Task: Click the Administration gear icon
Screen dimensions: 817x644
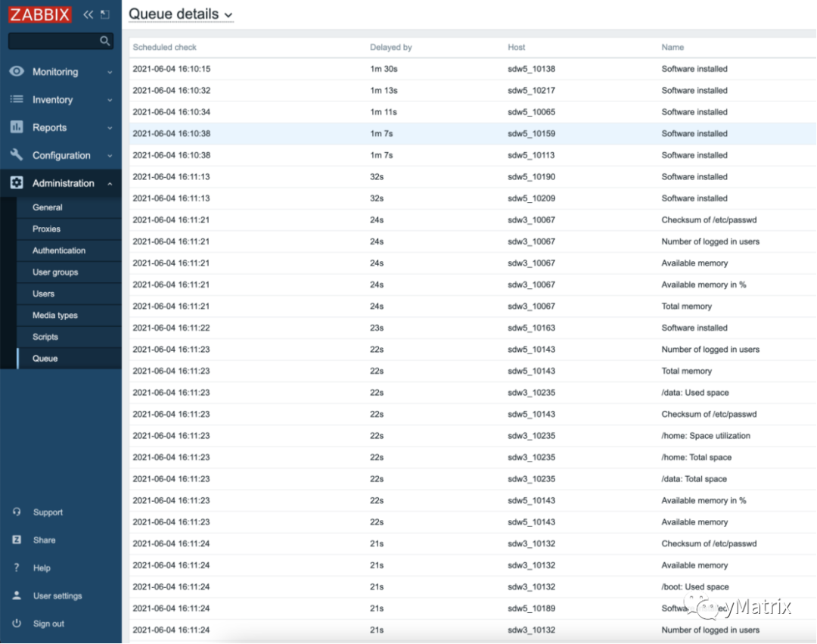Action: 17,182
